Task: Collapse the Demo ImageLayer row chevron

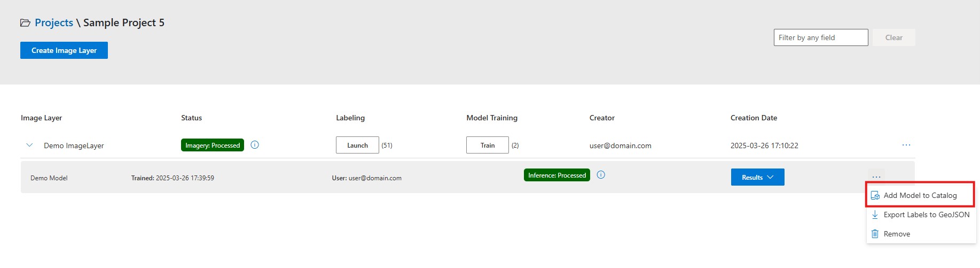Action: click(x=29, y=145)
